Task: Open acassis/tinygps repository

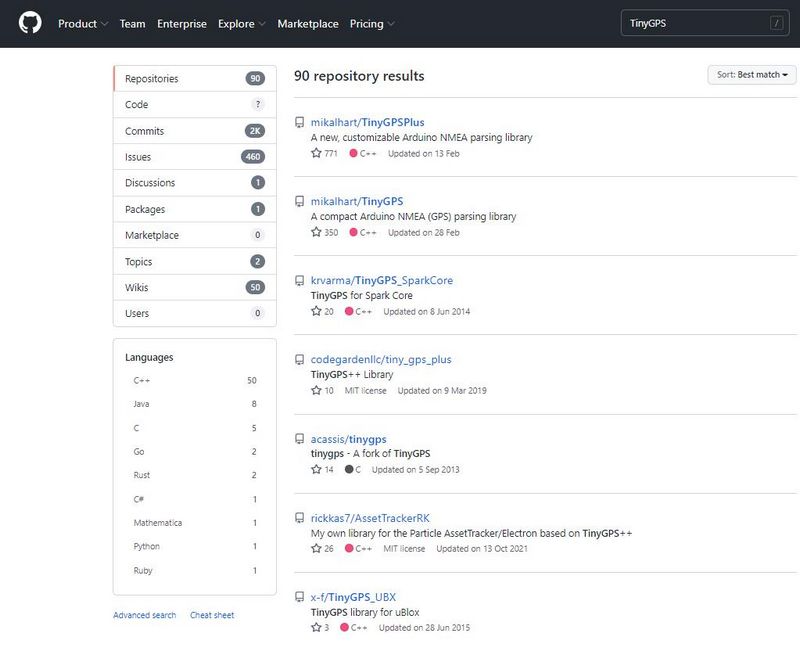Action: coord(348,439)
